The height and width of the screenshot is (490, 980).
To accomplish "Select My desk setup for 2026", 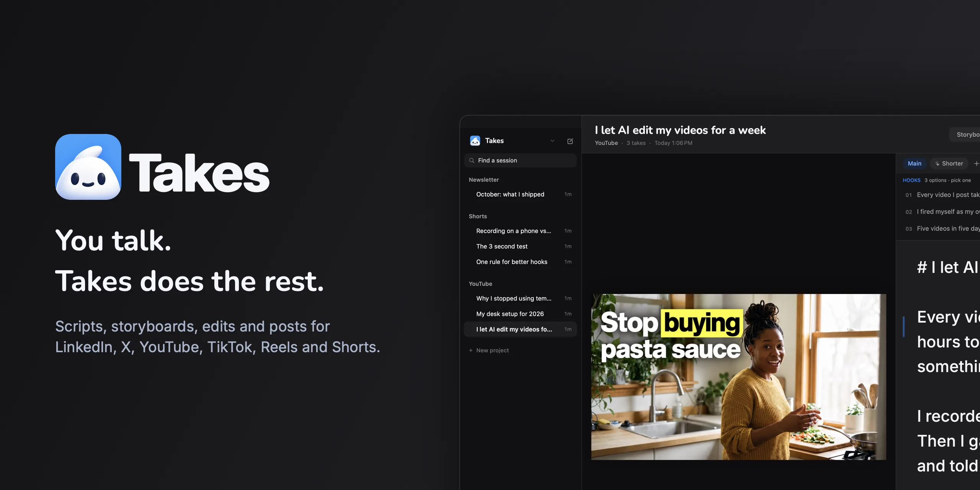I will 520,314.
